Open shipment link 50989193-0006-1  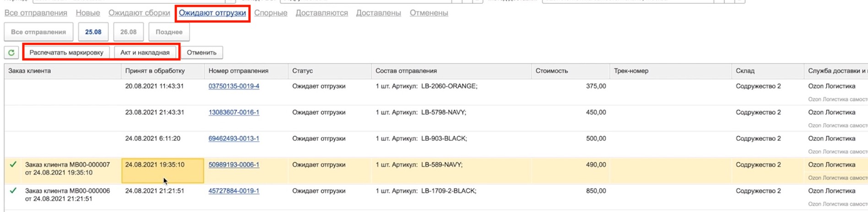[234, 165]
